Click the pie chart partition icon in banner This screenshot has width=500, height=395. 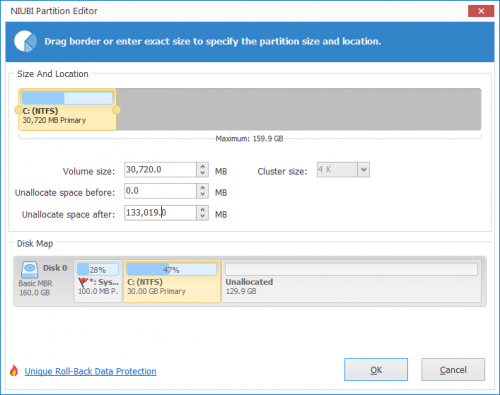25,41
